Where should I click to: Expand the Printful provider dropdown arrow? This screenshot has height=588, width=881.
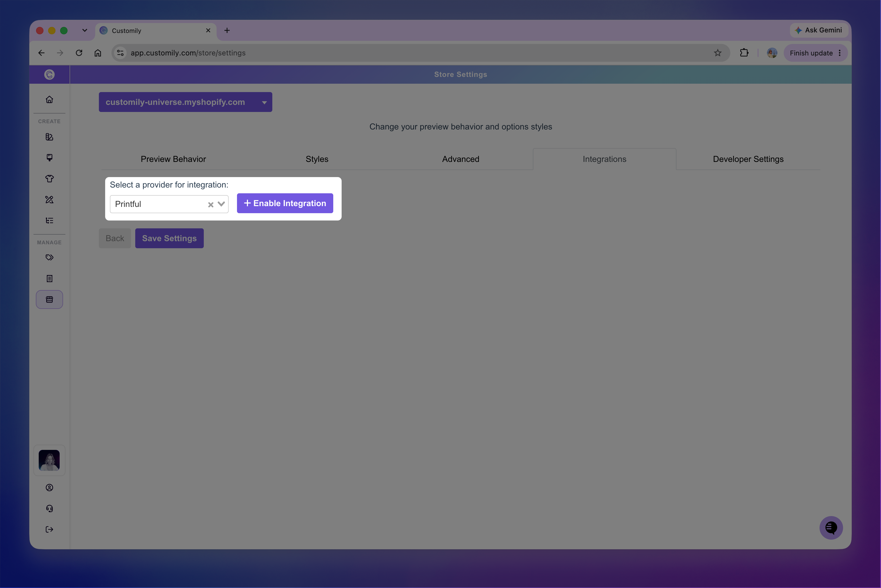(x=221, y=204)
